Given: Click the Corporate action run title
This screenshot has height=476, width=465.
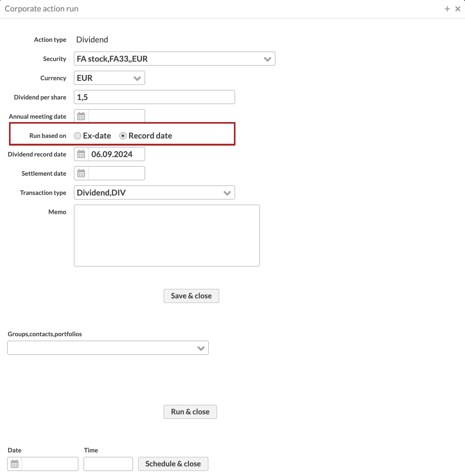Looking at the screenshot, I should (42, 9).
